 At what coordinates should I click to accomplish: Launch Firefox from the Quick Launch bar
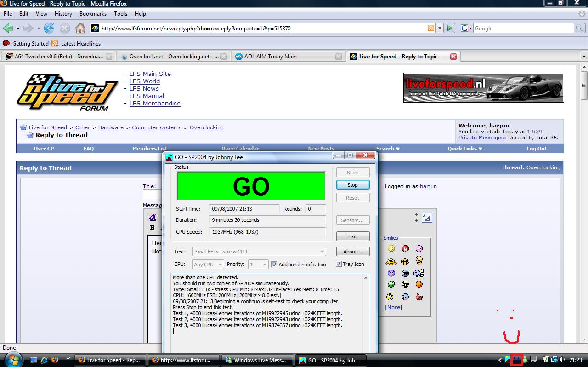pos(55,360)
